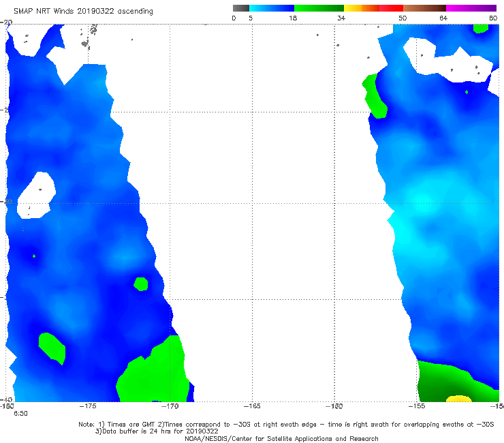The height and width of the screenshot is (443, 504).
Task: Click the title "SMAP NRT Winds 20190322 ascending"
Action: (x=83, y=11)
